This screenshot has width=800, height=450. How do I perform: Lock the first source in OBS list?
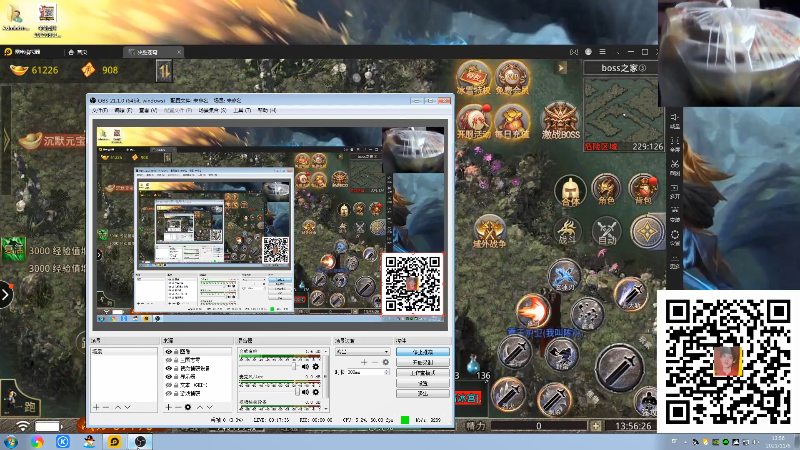(176, 352)
